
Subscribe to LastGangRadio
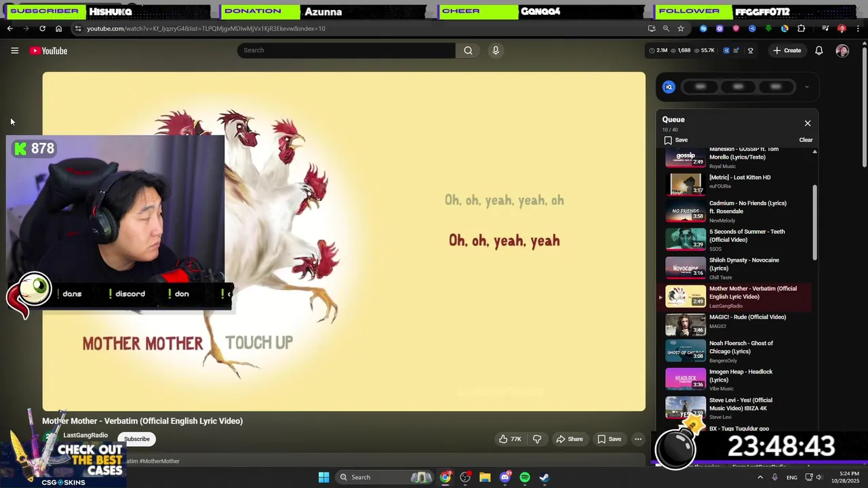pyautogui.click(x=137, y=439)
